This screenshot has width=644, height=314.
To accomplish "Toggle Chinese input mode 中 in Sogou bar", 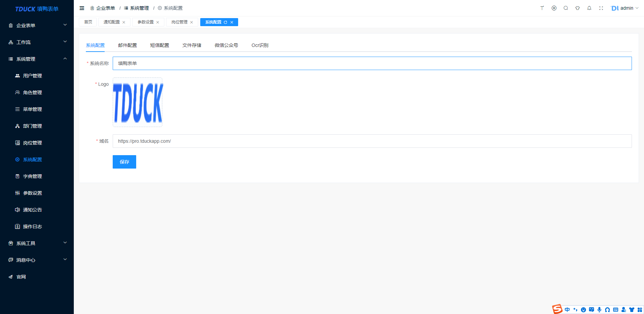I will point(567,310).
